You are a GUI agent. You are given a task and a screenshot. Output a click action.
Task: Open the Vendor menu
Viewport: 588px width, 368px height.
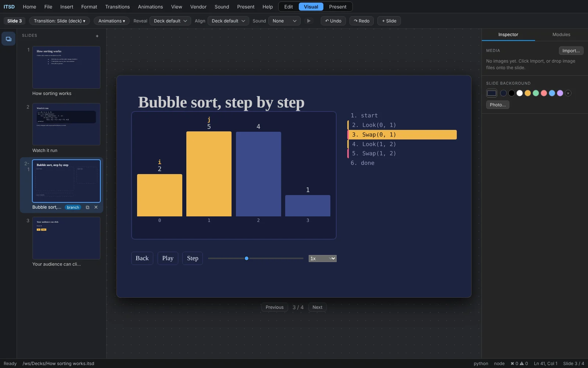[x=198, y=7]
